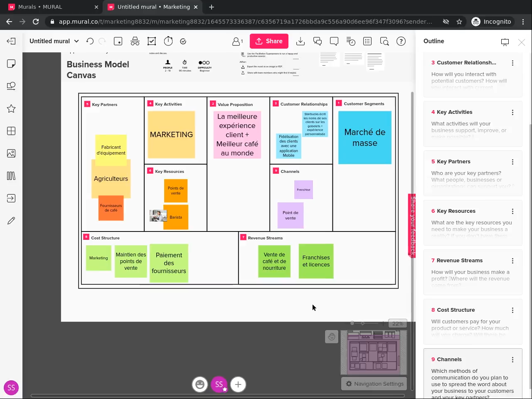The image size is (532, 399).
Task: Open the comments icon
Action: [334, 41]
